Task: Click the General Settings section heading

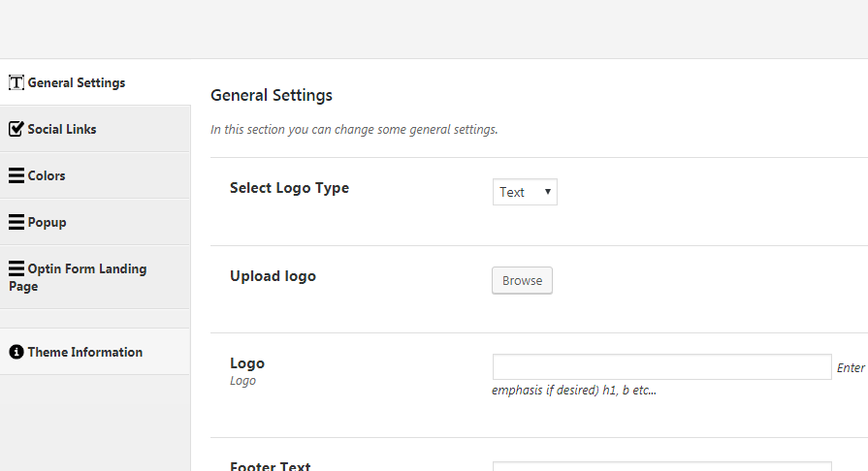Action: point(272,95)
